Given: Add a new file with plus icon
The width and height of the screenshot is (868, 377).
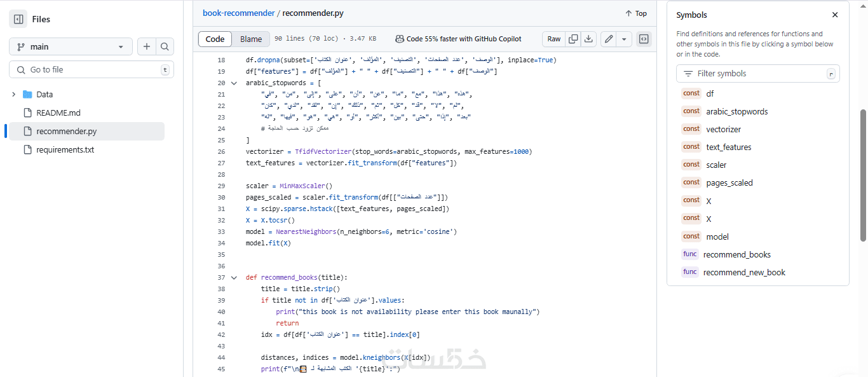Looking at the screenshot, I should 147,46.
